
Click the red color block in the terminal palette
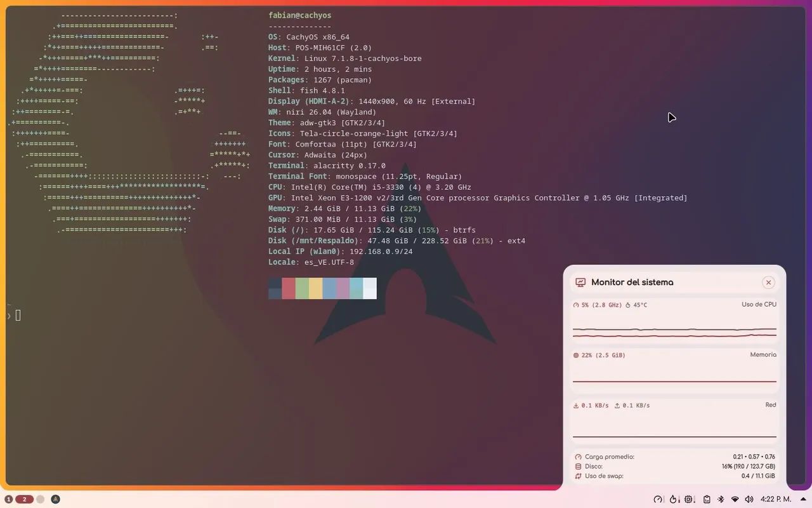(289, 288)
